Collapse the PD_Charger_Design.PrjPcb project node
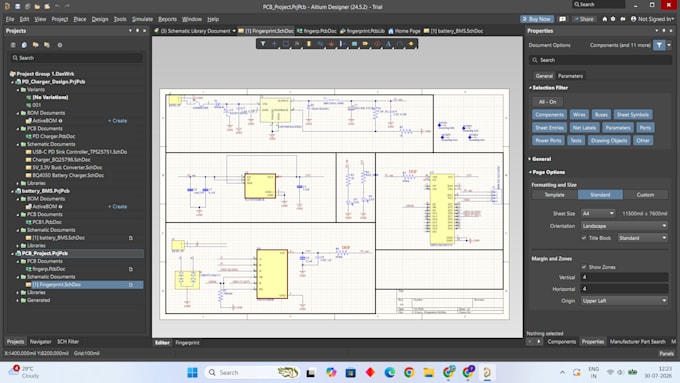This screenshot has height=383, width=680. tap(13, 82)
